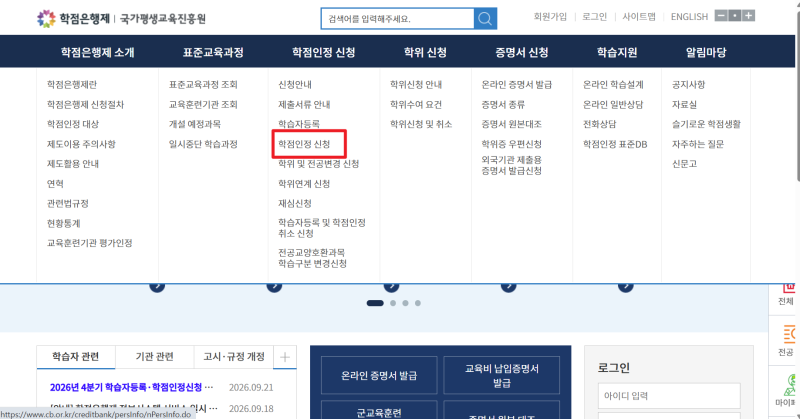Open 학위연계 신청 submenu item
Image resolution: width=800 pixels, height=419 pixels.
pos(304,184)
